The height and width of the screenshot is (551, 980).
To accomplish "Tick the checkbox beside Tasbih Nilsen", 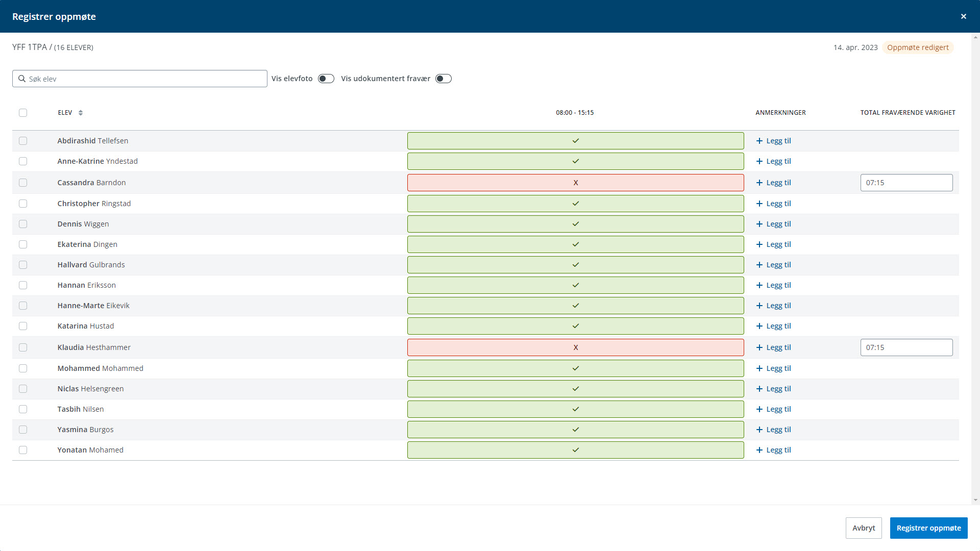I will pos(23,409).
